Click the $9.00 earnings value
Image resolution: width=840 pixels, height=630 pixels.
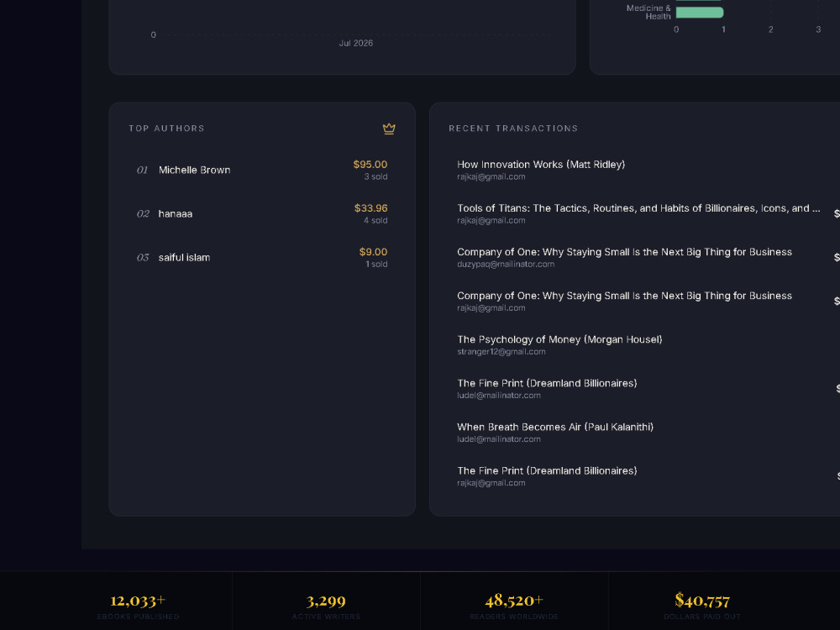pyautogui.click(x=373, y=252)
